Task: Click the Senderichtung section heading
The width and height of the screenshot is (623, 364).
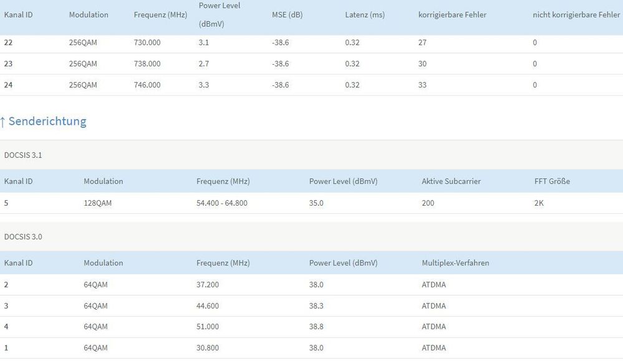Action: pyautogui.click(x=47, y=122)
